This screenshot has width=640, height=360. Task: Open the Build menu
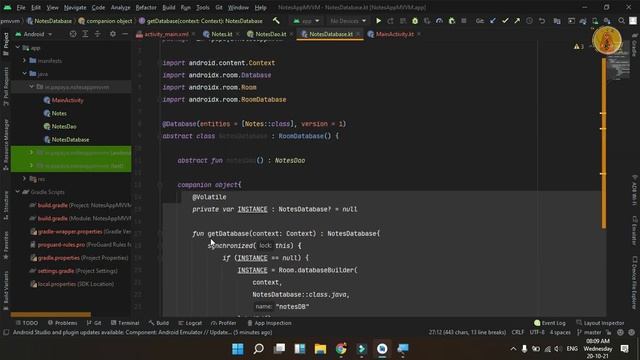click(x=169, y=7)
